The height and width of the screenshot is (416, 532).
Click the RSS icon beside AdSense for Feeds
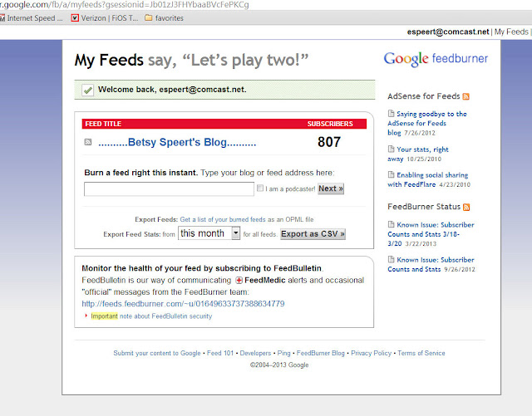pyautogui.click(x=466, y=96)
